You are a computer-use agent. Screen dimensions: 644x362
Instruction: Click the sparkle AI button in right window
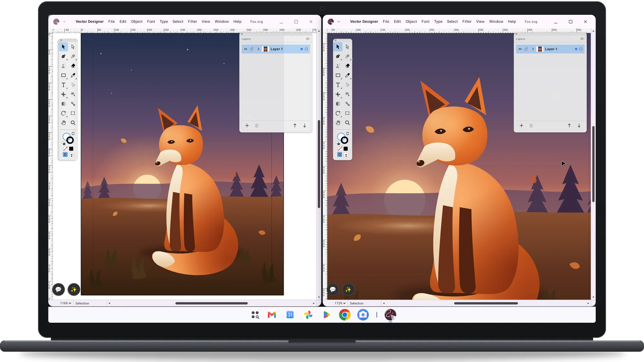(348, 290)
